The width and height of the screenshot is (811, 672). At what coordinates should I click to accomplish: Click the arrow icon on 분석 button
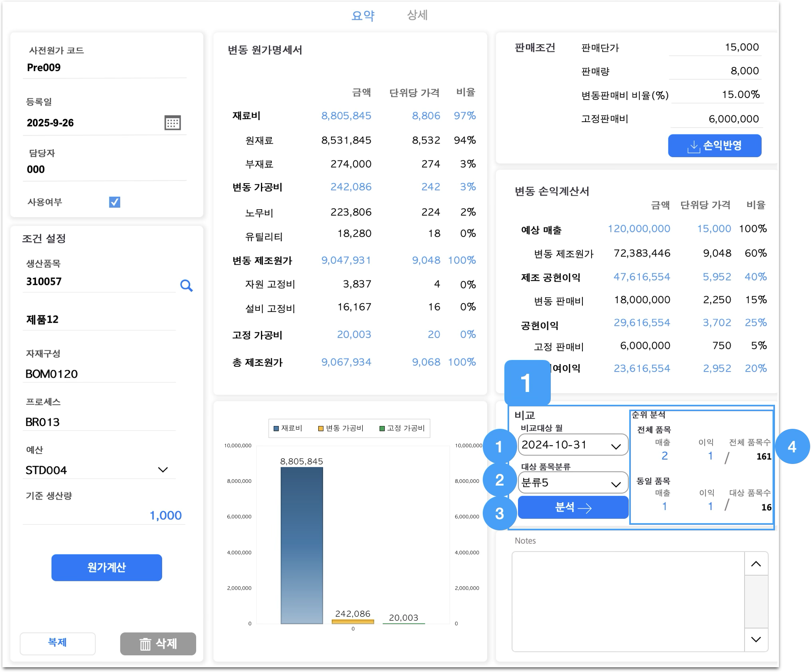coord(585,508)
